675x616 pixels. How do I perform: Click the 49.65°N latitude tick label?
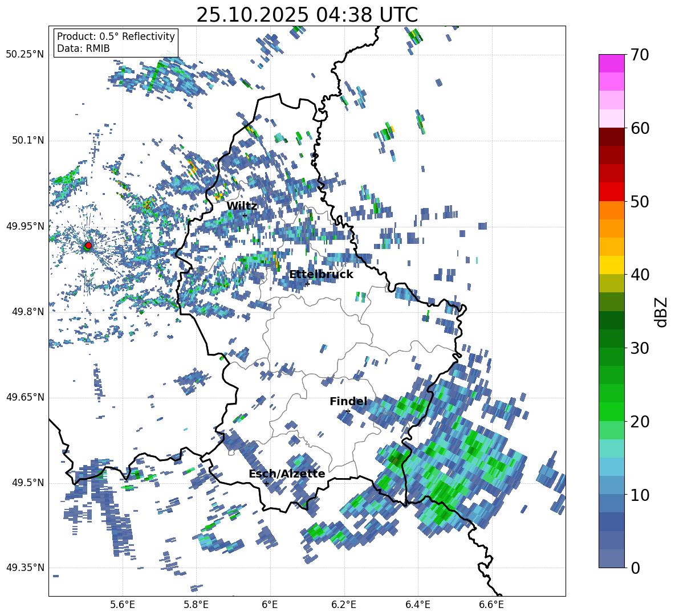(x=25, y=397)
